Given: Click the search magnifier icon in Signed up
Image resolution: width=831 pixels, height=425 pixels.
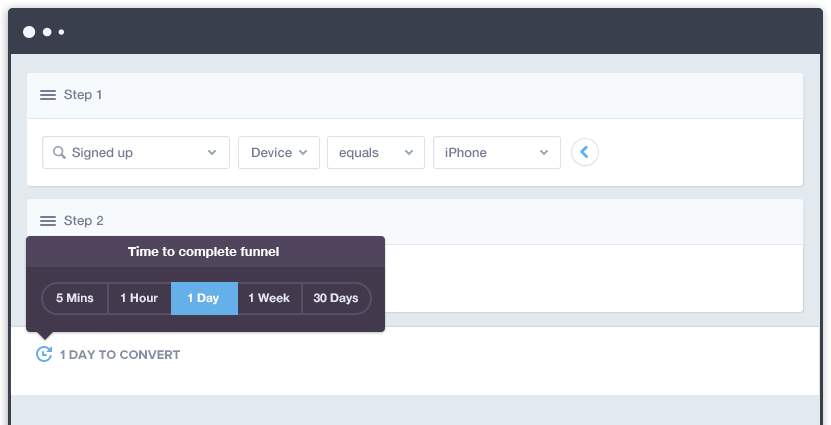Looking at the screenshot, I should [x=59, y=153].
